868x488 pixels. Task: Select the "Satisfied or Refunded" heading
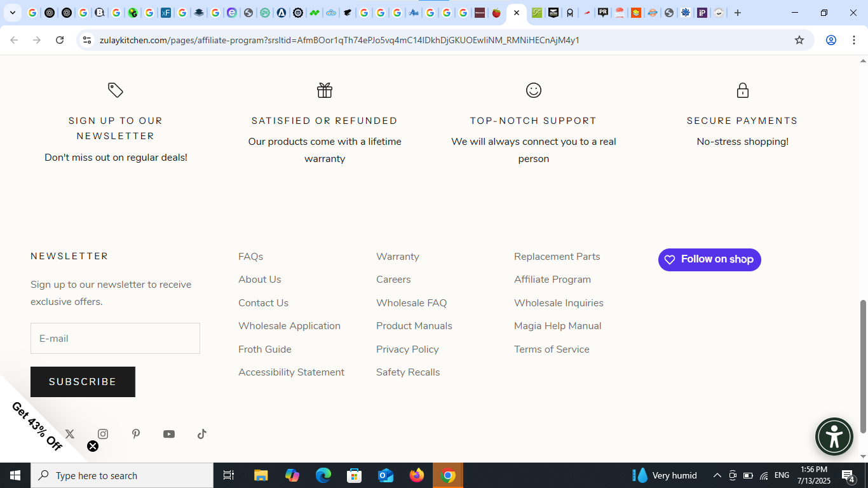pyautogui.click(x=325, y=121)
